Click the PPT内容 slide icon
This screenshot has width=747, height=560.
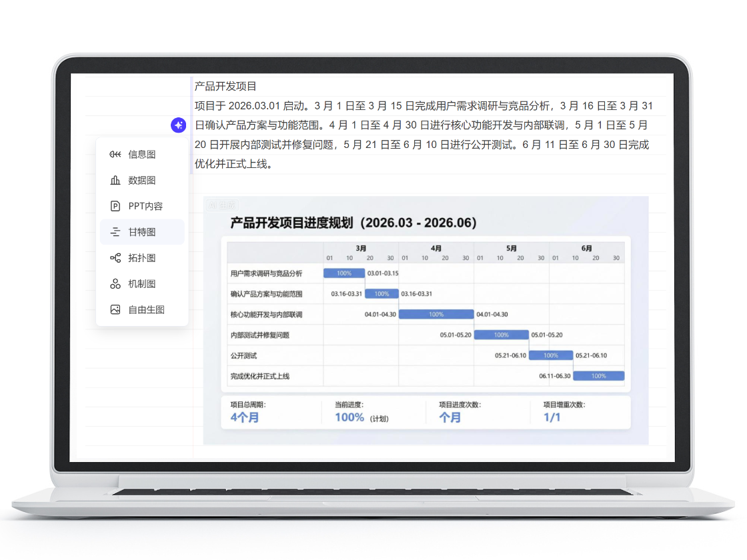(x=115, y=207)
